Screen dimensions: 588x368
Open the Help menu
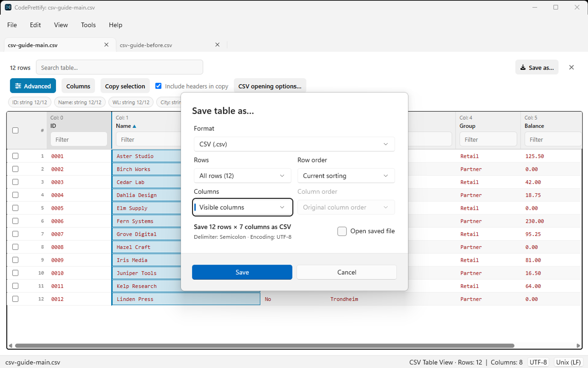point(116,25)
